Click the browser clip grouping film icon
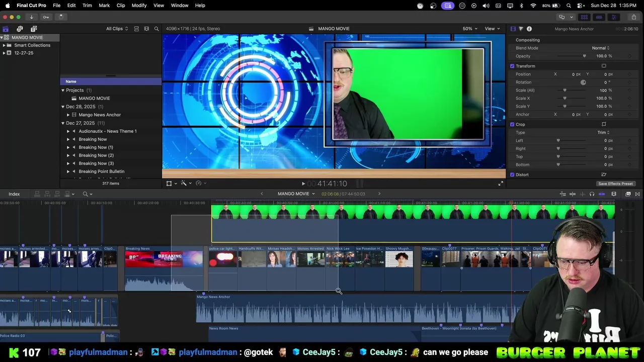 [x=146, y=29]
